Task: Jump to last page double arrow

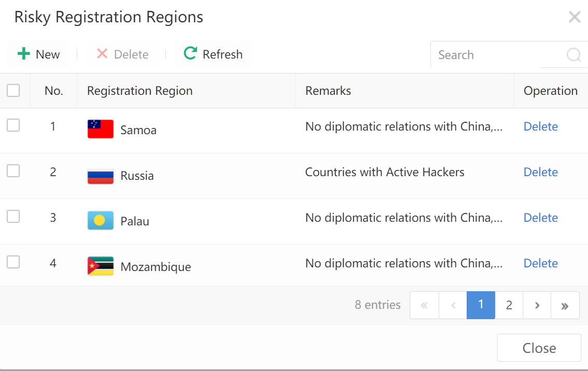Action: click(565, 305)
